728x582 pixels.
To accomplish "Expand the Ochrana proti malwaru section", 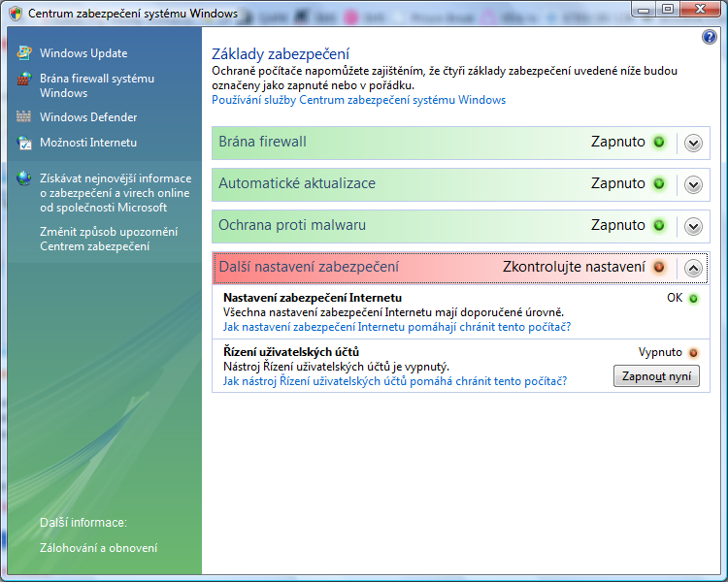I will point(693,226).
